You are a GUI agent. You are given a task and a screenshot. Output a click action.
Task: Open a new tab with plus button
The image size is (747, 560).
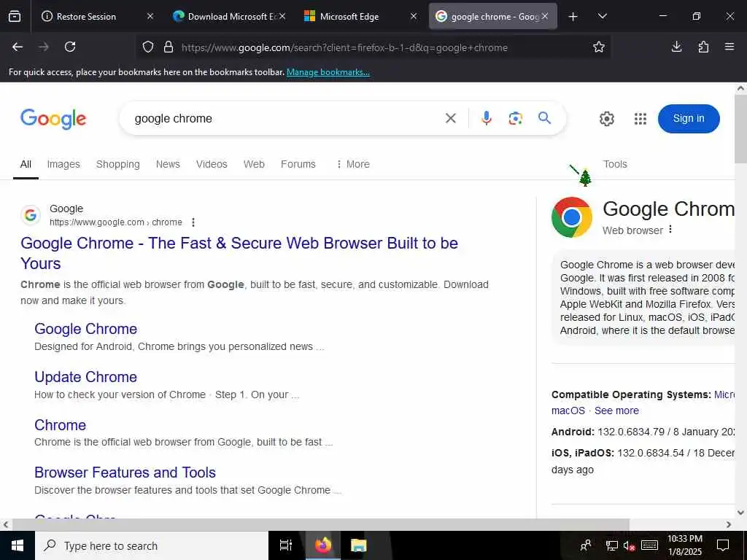(x=573, y=17)
